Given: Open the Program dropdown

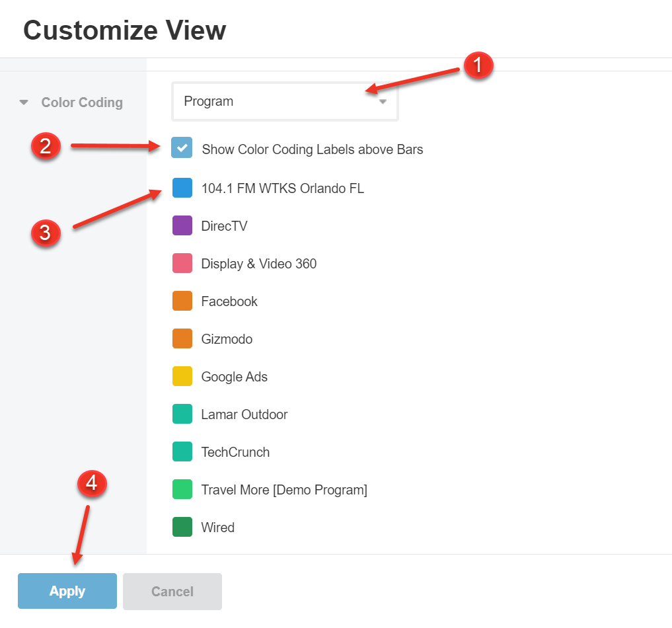Looking at the screenshot, I should 285,100.
